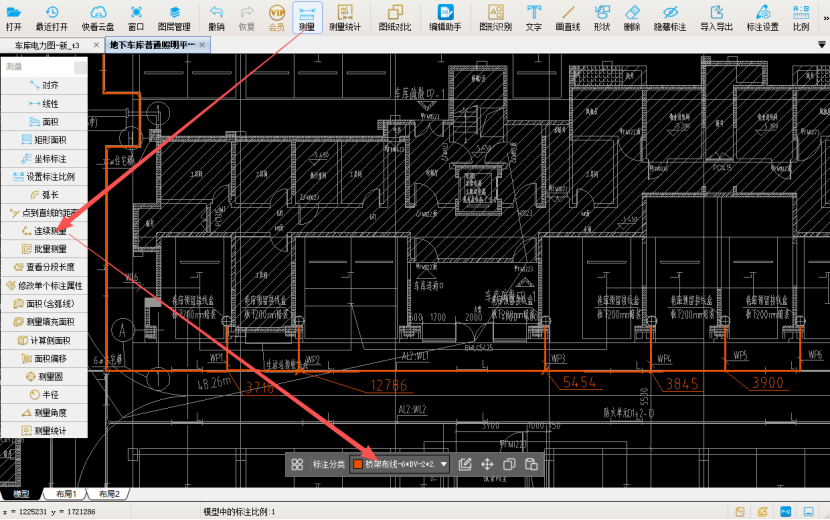Select 弧长 arc length measurement
The image size is (830, 520).
click(44, 195)
